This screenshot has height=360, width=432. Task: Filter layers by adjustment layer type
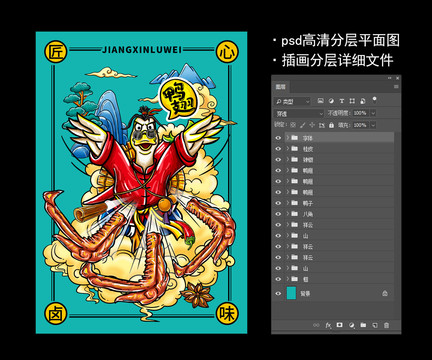(331, 101)
